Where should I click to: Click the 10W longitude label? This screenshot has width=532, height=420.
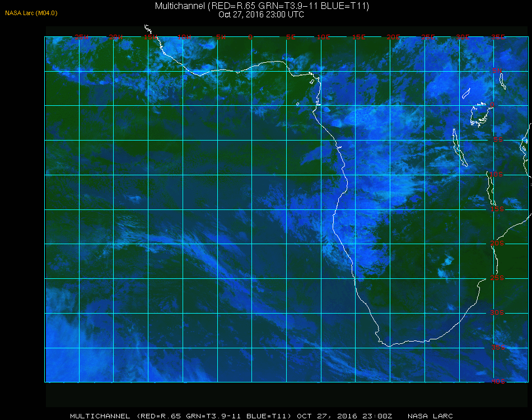tap(184, 37)
